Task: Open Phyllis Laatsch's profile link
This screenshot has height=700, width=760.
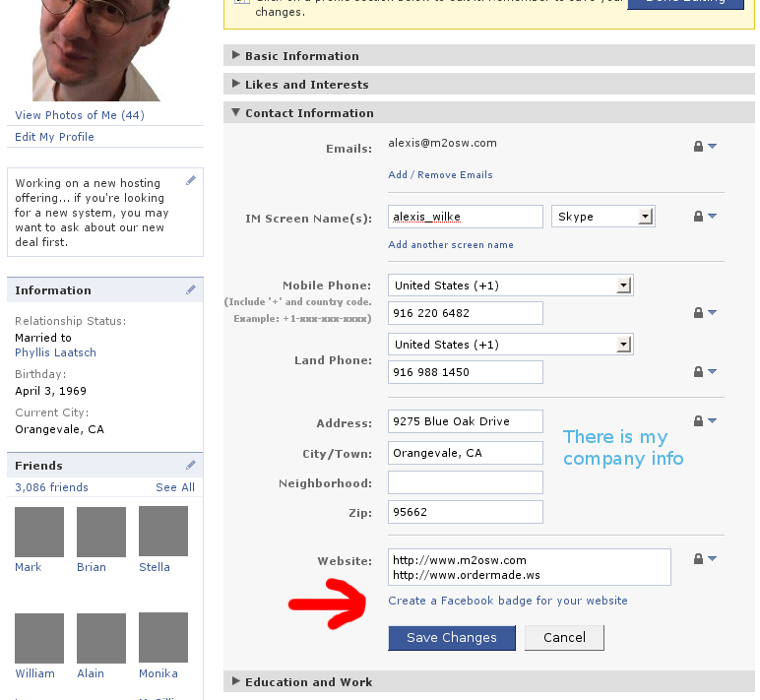Action: (55, 352)
